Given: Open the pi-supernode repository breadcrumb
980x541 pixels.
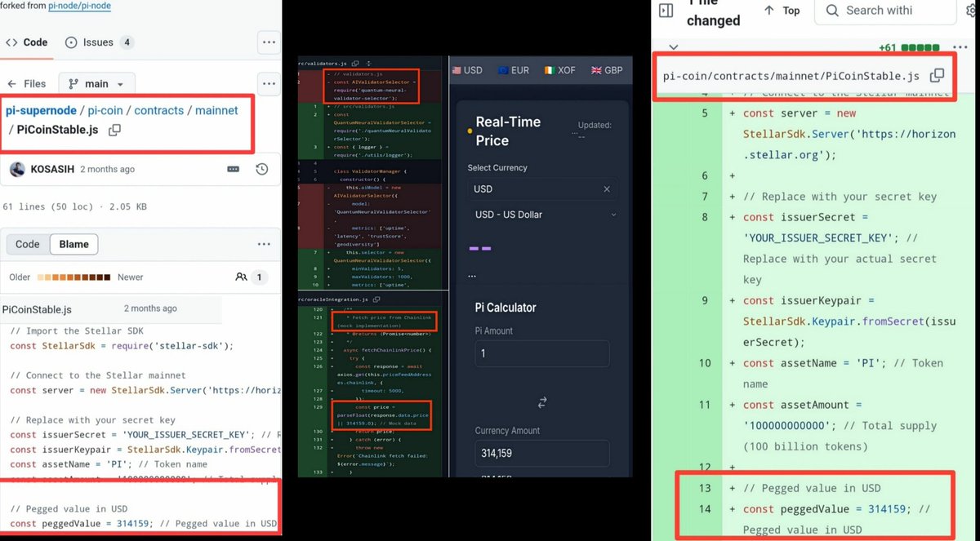Looking at the screenshot, I should 41,110.
